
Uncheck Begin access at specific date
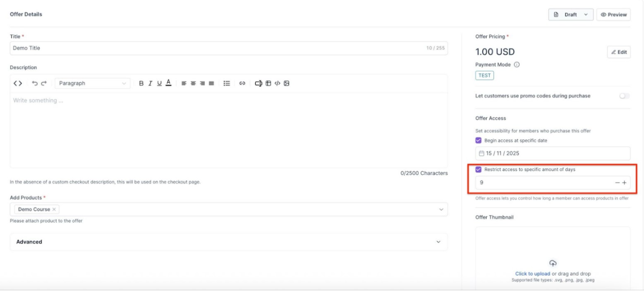[x=479, y=140]
